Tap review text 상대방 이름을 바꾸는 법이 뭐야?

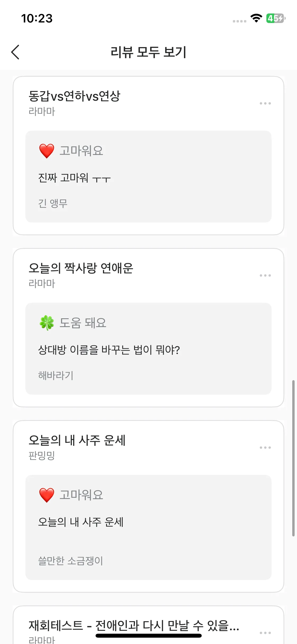pyautogui.click(x=109, y=350)
